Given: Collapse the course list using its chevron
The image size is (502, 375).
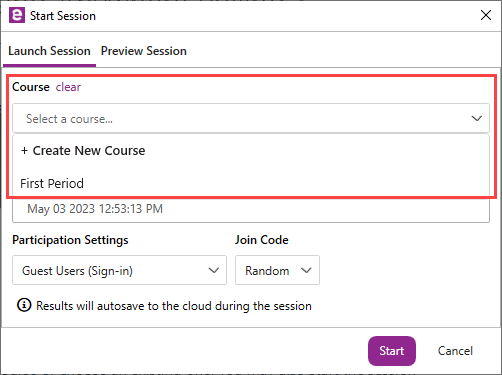Looking at the screenshot, I should pos(477,118).
